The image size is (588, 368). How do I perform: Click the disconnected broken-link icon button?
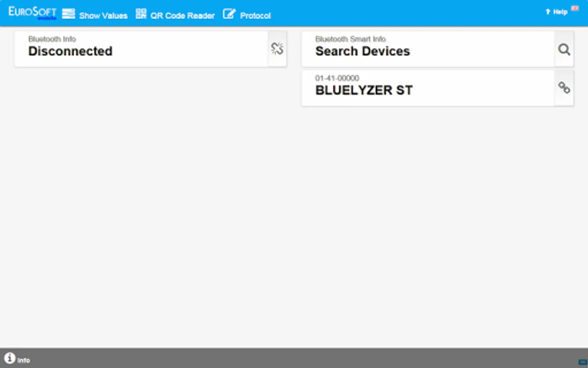click(x=277, y=49)
